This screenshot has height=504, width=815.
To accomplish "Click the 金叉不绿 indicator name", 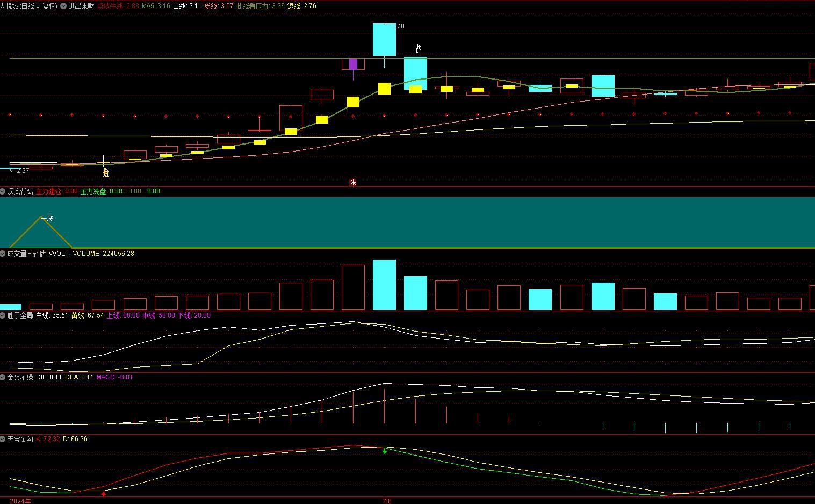I will pyautogui.click(x=20, y=377).
